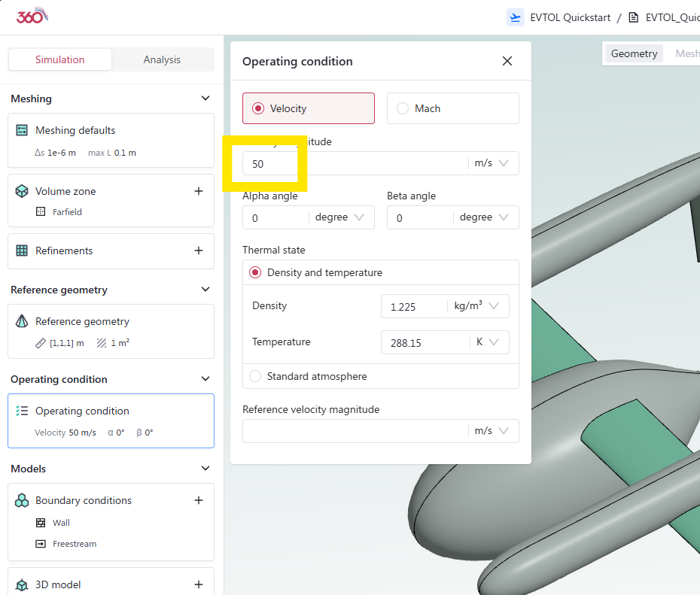
Task: Switch to the Analysis tab
Action: click(x=162, y=59)
